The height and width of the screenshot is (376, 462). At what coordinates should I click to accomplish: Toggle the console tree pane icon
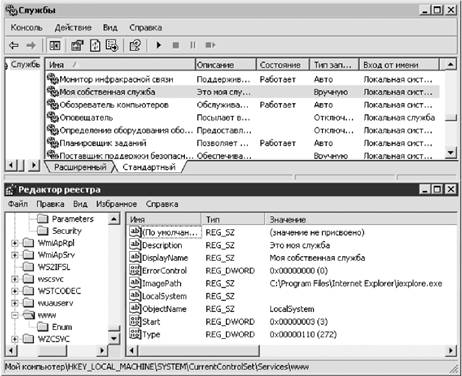click(55, 45)
